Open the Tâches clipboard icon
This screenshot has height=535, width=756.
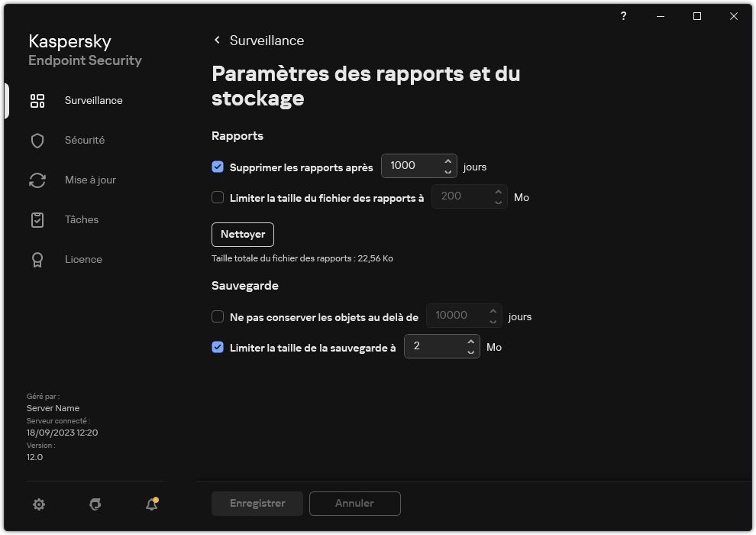point(37,219)
